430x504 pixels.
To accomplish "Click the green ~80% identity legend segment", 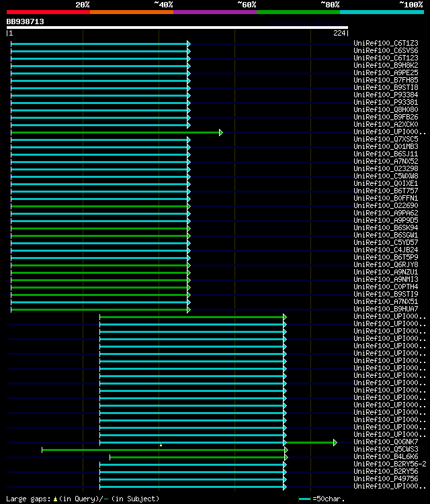I will [x=298, y=12].
